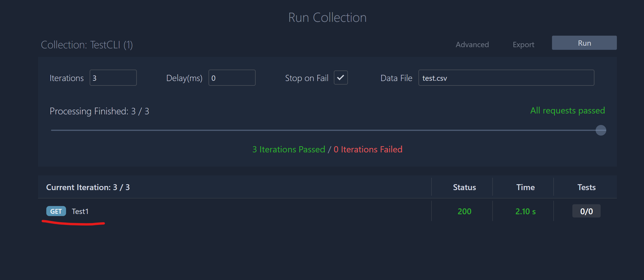Image resolution: width=644 pixels, height=280 pixels.
Task: Export the collection run results
Action: coord(523,45)
